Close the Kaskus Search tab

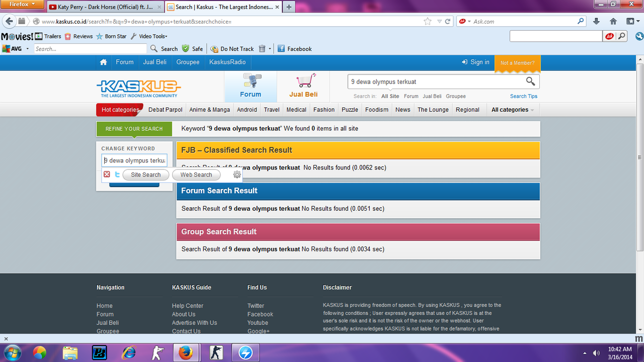pos(277,7)
